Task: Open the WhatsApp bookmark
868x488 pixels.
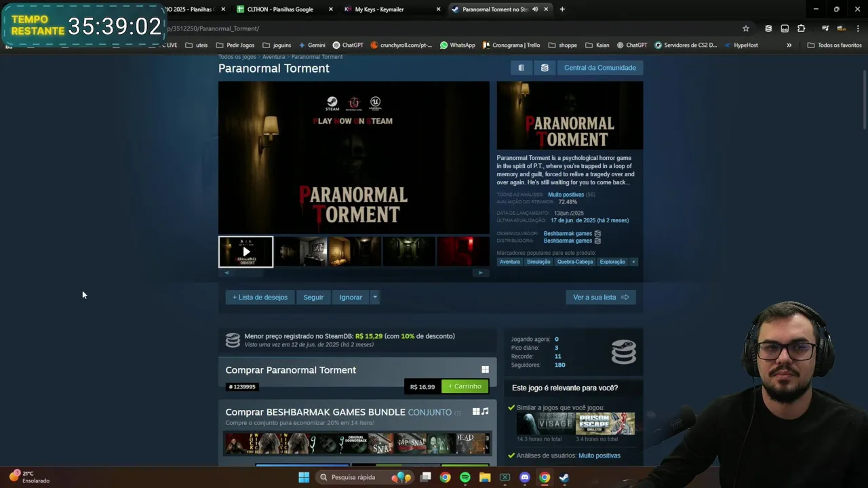Action: [x=458, y=45]
